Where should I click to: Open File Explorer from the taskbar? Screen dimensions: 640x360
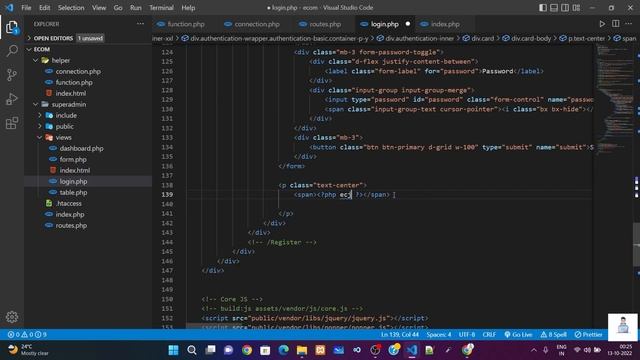point(302,350)
